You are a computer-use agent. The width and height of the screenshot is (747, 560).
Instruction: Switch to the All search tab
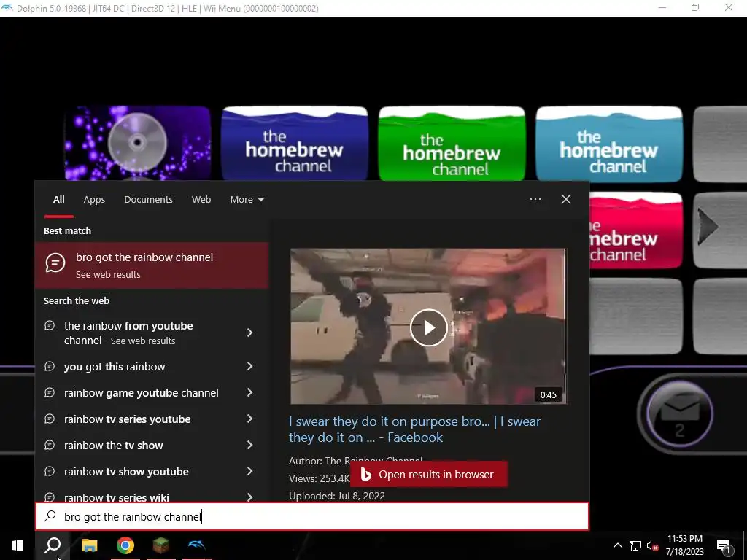pyautogui.click(x=58, y=200)
